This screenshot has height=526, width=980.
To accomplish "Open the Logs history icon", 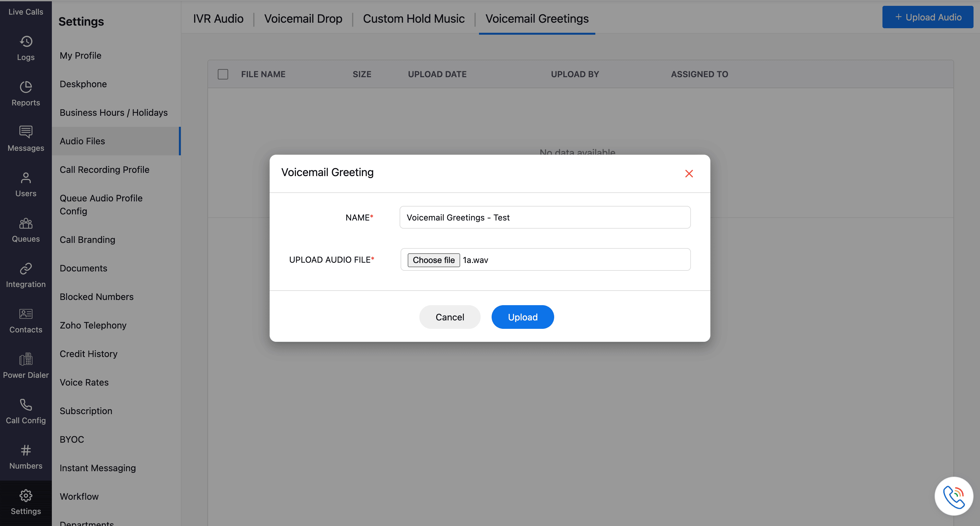I will (x=26, y=42).
